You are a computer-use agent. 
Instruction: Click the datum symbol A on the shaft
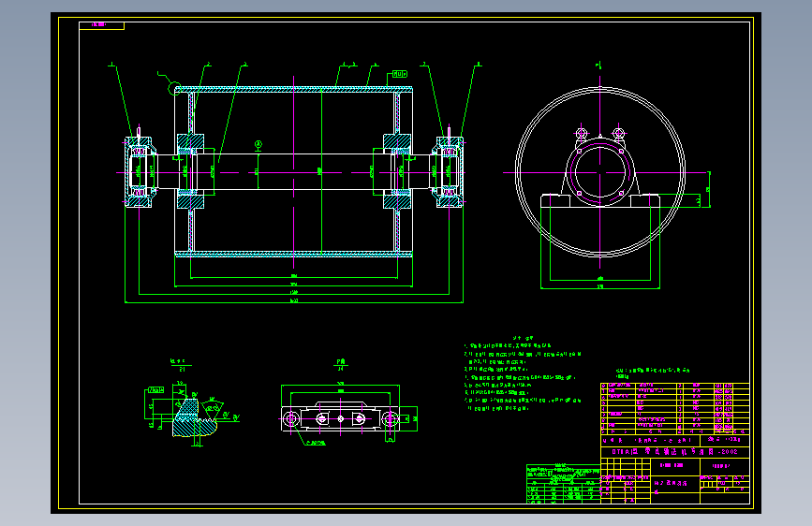point(258,145)
